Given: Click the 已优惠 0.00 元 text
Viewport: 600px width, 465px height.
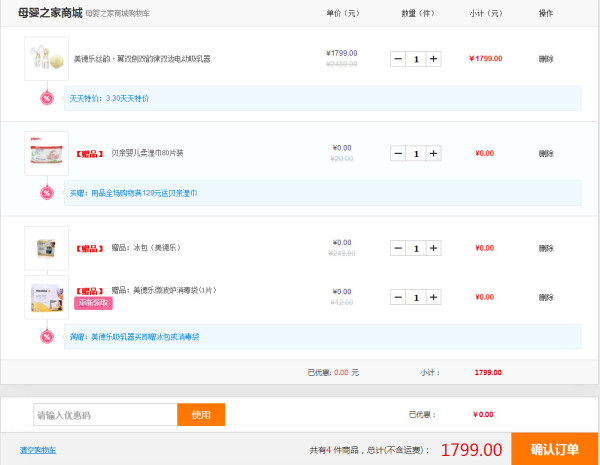Looking at the screenshot, I should 333,372.
